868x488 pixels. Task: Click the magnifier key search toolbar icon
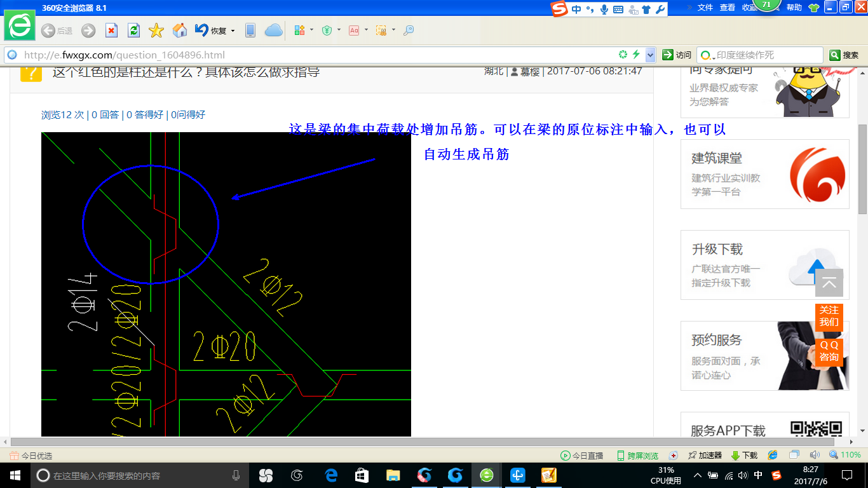point(409,30)
